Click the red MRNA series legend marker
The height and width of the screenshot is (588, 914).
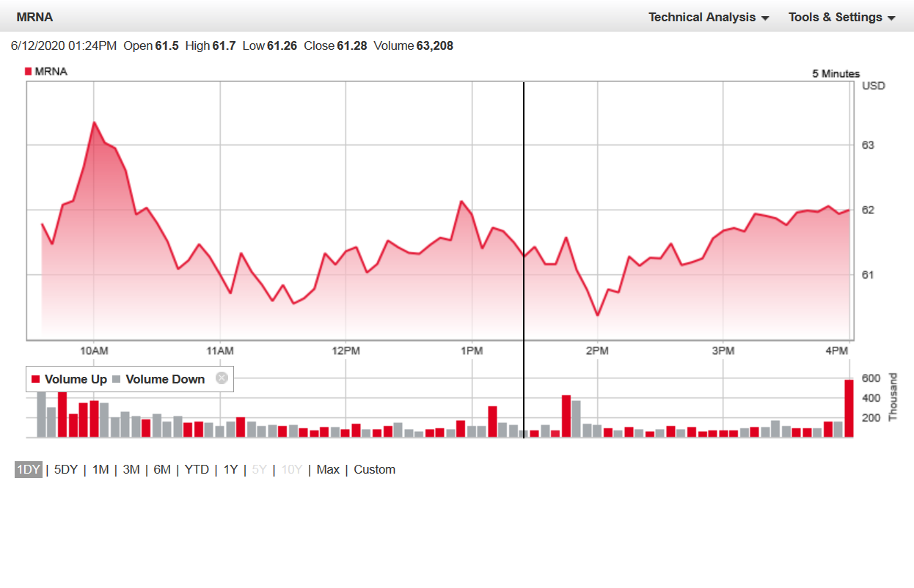[29, 71]
